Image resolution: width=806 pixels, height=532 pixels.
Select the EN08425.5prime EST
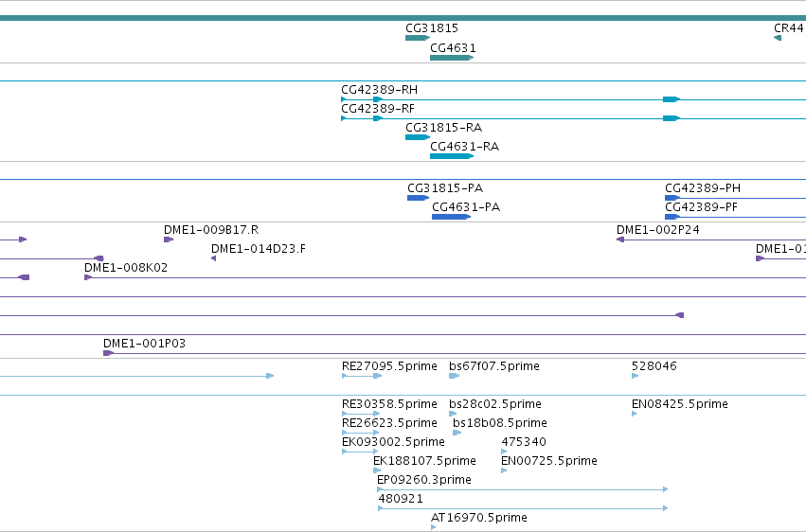634,414
